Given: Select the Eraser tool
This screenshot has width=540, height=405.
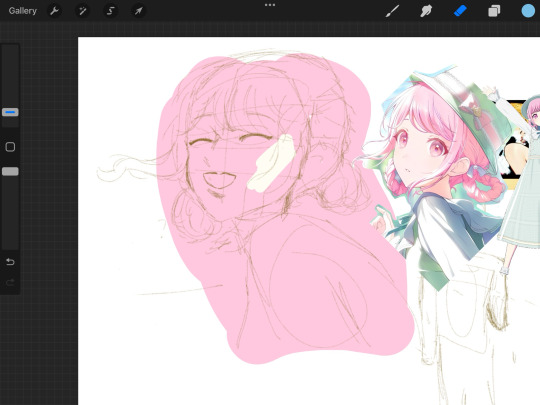Looking at the screenshot, I should click(x=460, y=11).
